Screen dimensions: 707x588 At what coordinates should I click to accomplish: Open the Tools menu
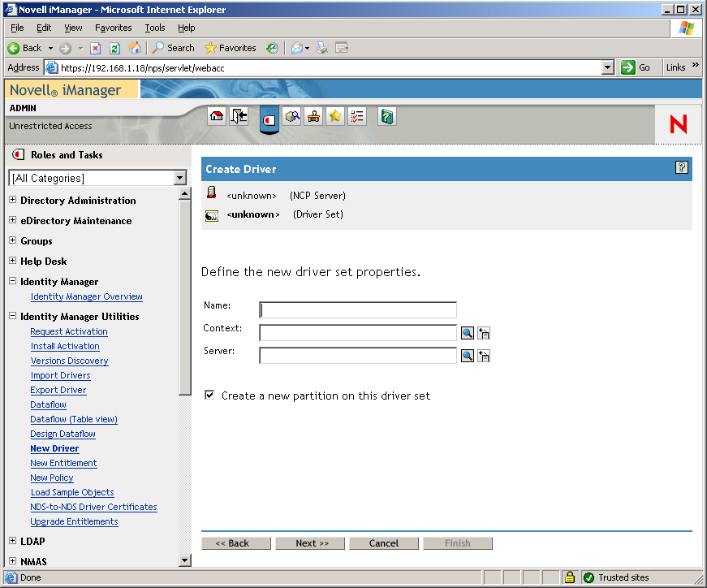point(154,27)
